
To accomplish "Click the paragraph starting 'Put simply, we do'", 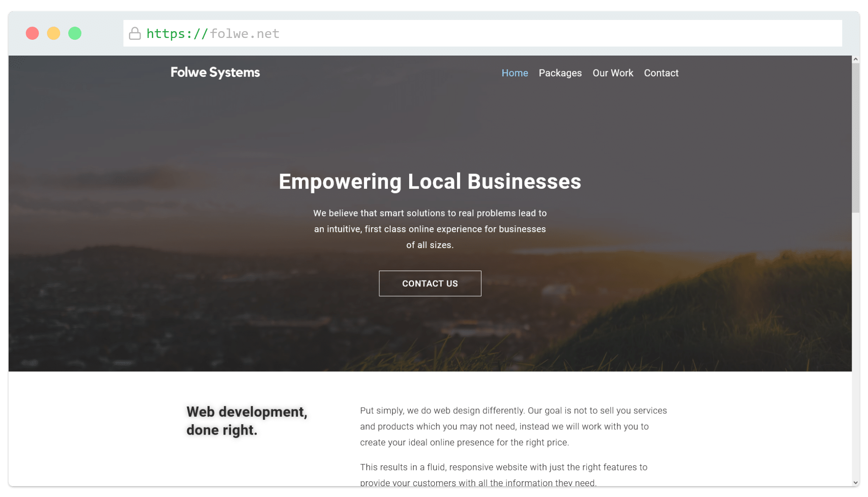I will click(514, 427).
